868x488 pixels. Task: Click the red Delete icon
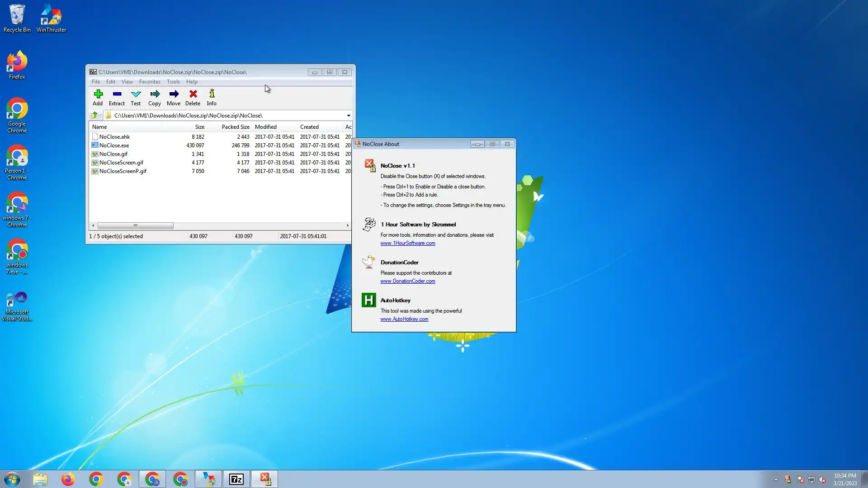point(193,94)
